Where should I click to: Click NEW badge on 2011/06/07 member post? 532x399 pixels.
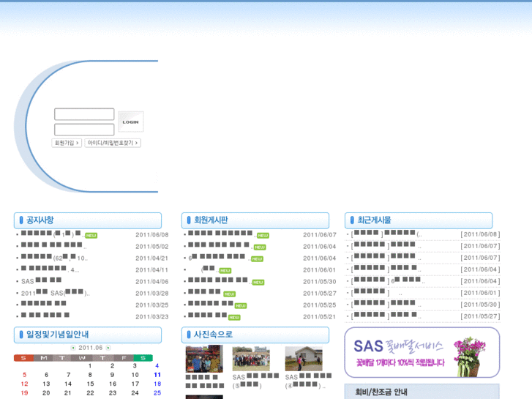point(263,235)
